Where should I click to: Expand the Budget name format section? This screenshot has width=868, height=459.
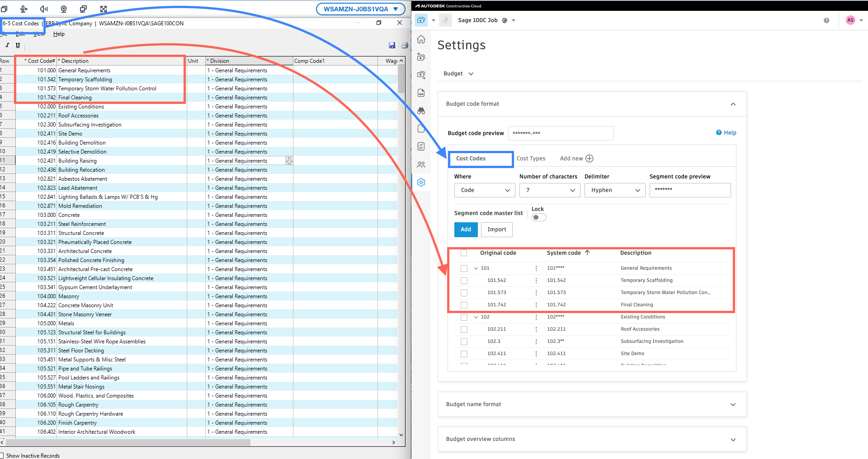click(733, 404)
